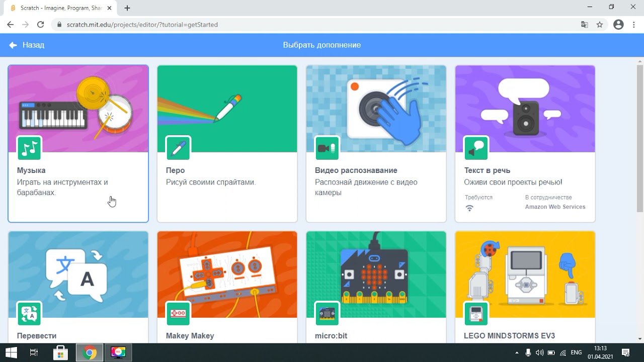Click the Chrome taskbar icon
This screenshot has width=644, height=362.
point(90,352)
